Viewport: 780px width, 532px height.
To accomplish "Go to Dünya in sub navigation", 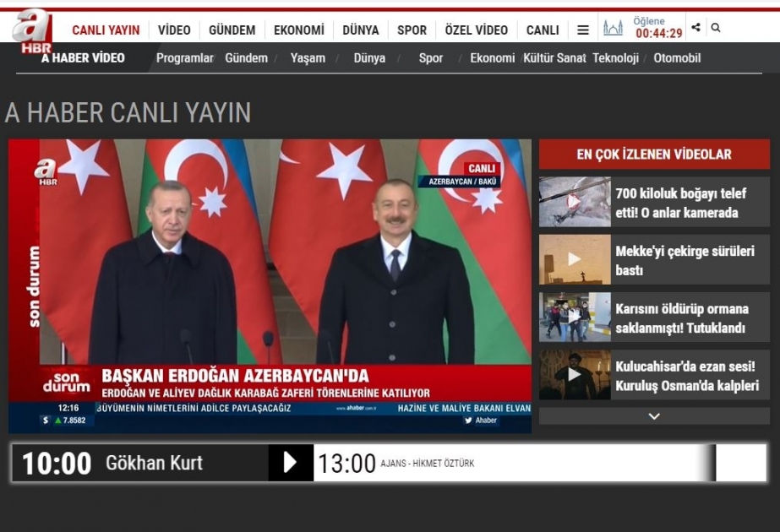I will (369, 58).
